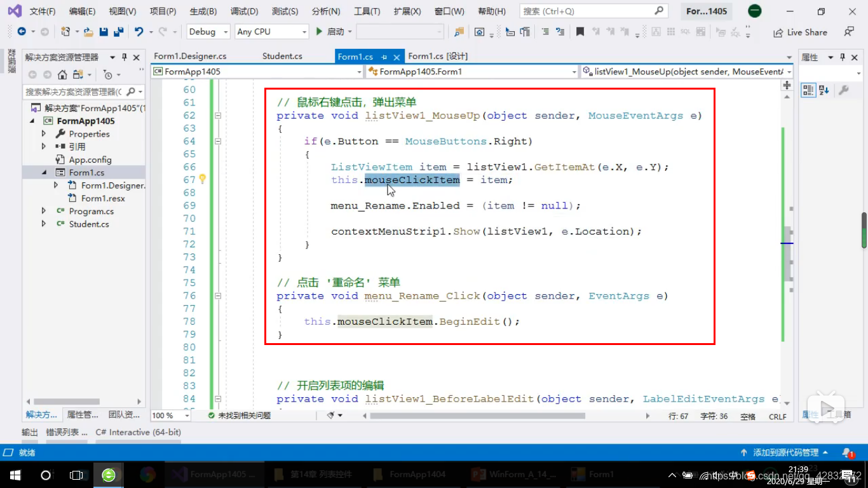Click Solution Explorer pending changes filter clock icon
This screenshot has height=488, width=868.
point(107,74)
